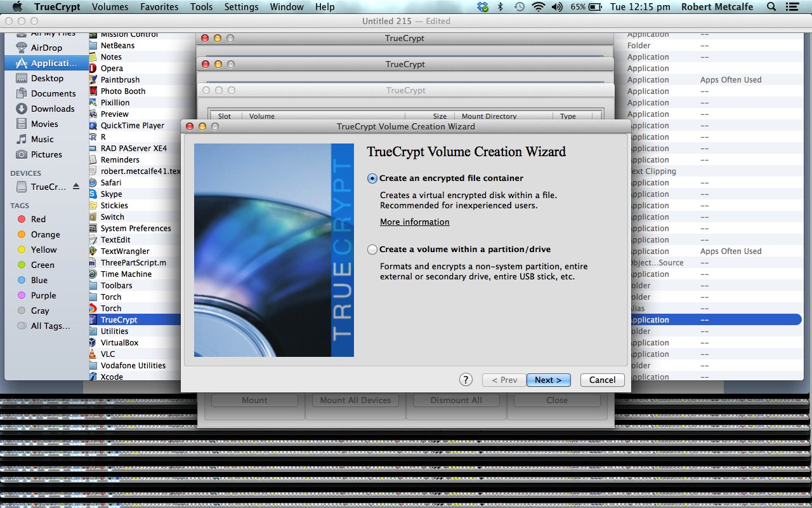The image size is (812, 508).
Task: Select the Opera app icon in list
Action: (x=93, y=68)
